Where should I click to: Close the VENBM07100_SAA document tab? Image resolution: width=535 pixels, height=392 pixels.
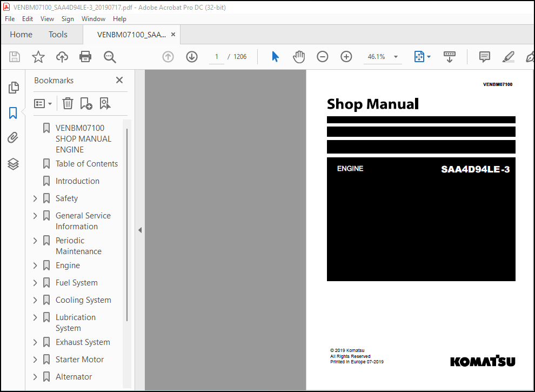[x=173, y=35]
